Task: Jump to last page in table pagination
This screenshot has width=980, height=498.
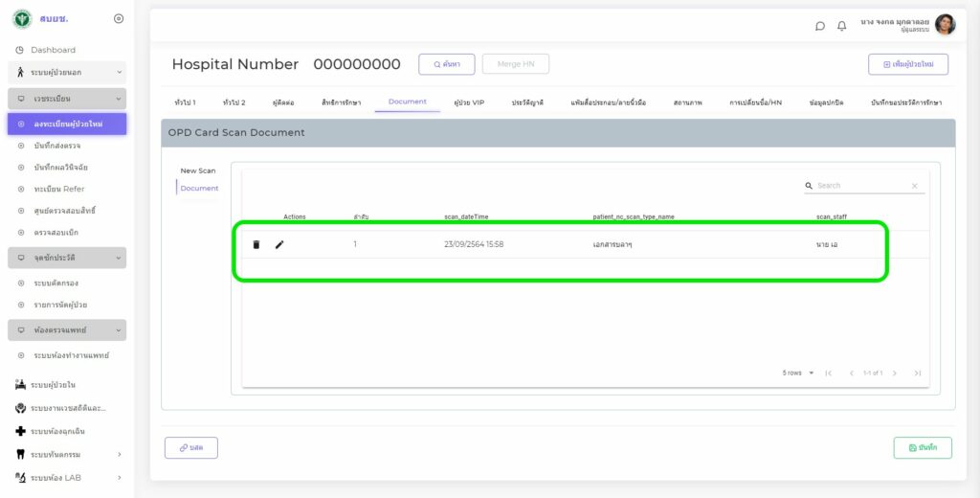Action: [x=918, y=373]
